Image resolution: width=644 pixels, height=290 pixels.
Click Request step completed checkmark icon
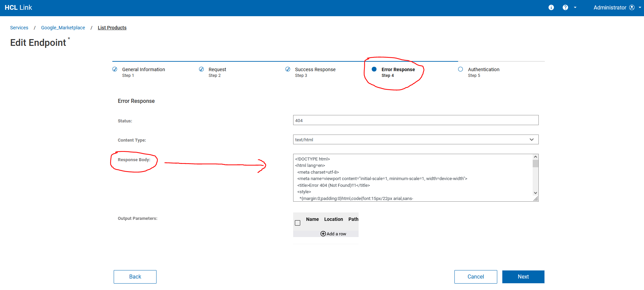pyautogui.click(x=201, y=69)
